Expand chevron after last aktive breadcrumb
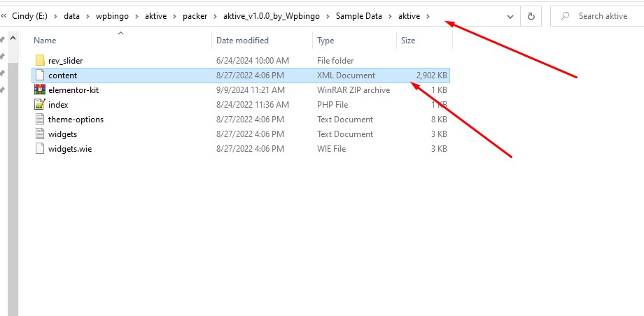 coord(428,16)
